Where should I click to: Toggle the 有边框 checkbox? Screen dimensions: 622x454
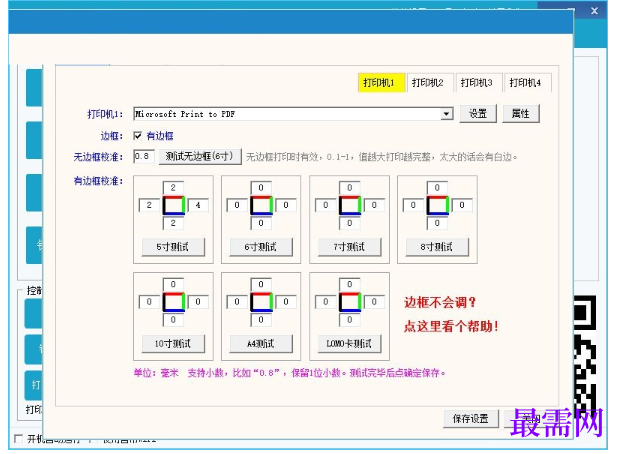138,136
